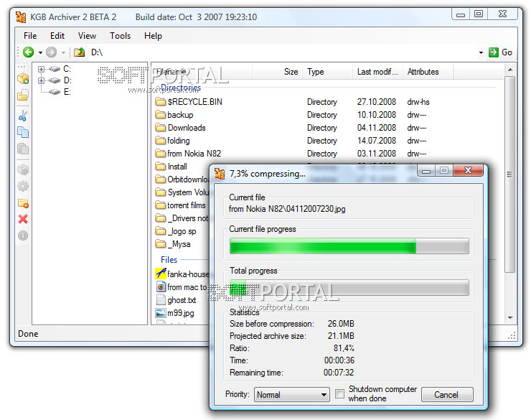Click the greyed gear settings icon
The image size is (531, 420).
click(x=23, y=186)
